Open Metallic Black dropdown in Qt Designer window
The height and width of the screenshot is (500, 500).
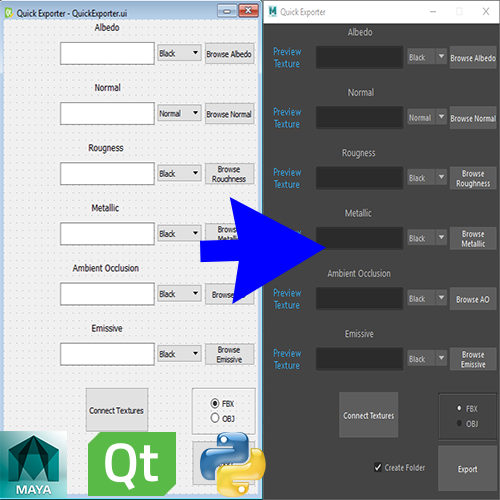179,233
